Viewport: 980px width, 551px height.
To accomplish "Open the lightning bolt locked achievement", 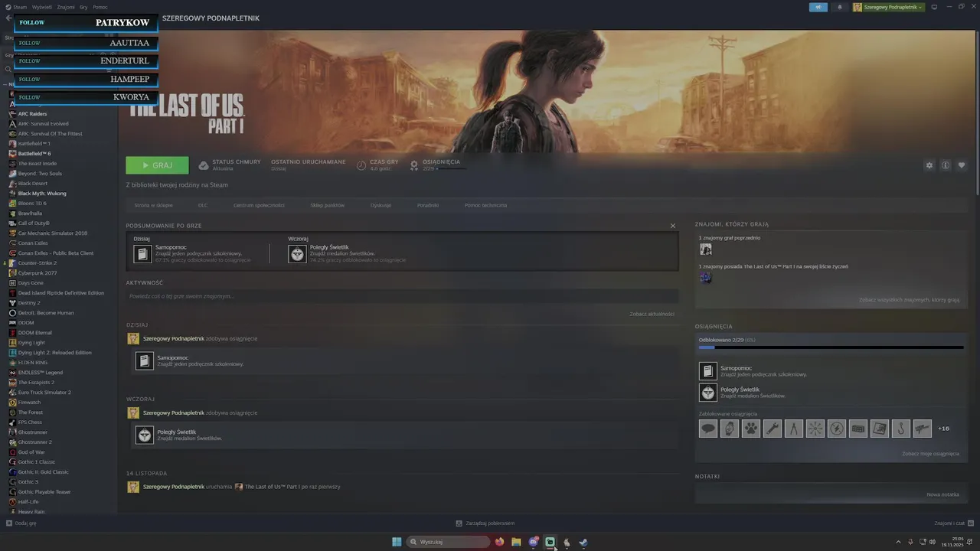I will [837, 429].
